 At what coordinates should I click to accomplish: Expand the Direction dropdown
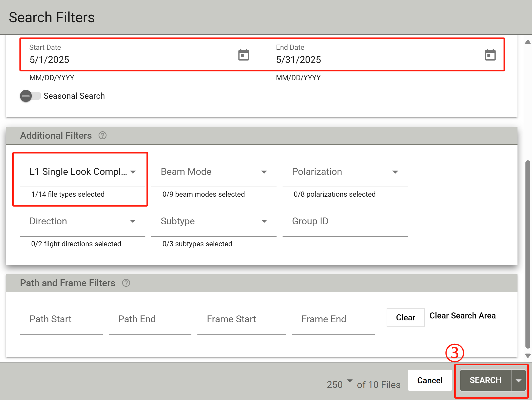82,221
